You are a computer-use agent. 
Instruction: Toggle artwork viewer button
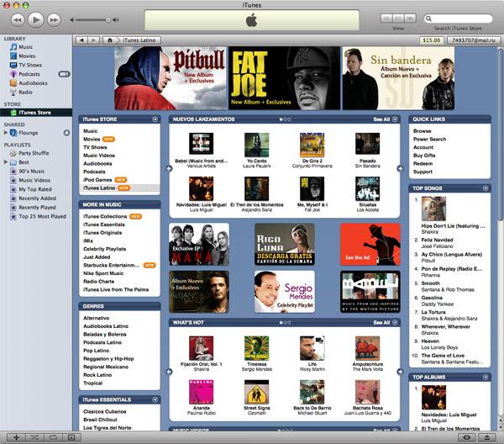pyautogui.click(x=71, y=437)
